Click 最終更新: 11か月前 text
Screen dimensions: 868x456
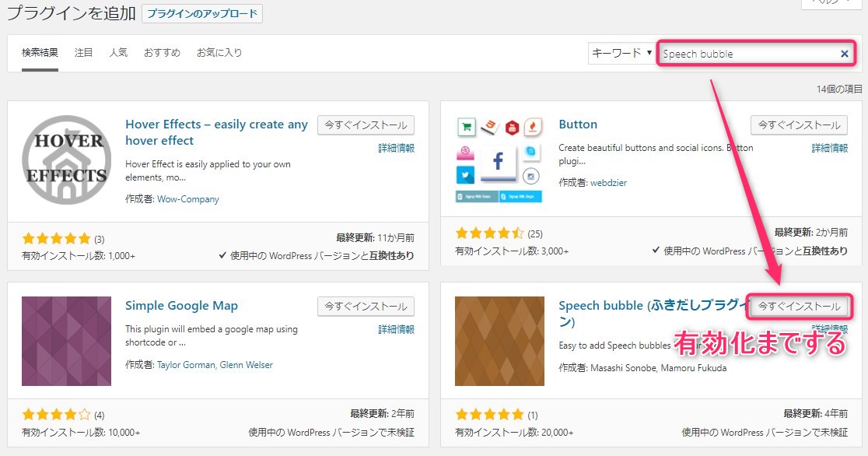click(376, 237)
